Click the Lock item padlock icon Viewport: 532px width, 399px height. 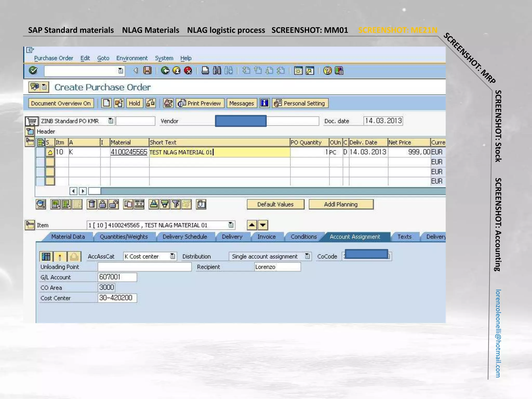pyautogui.click(x=103, y=204)
